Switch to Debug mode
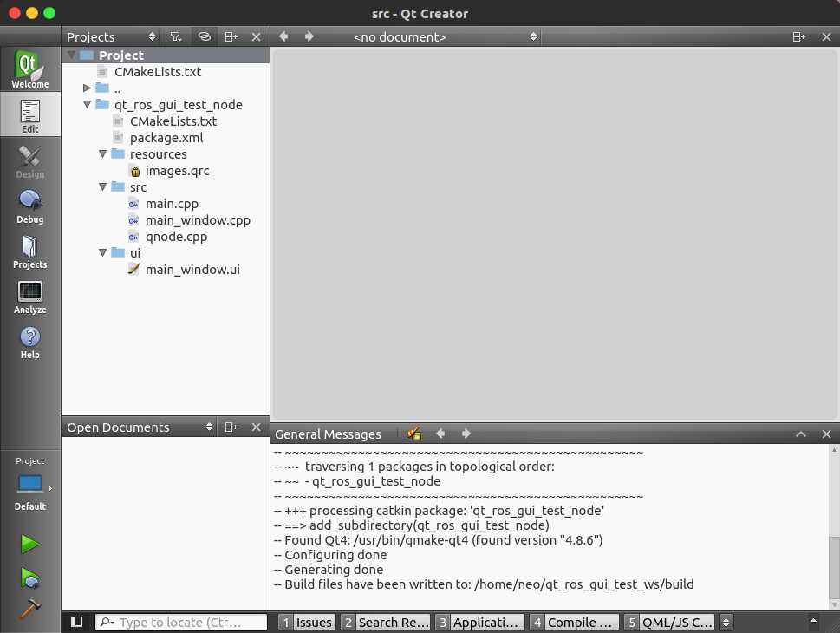 (x=30, y=207)
